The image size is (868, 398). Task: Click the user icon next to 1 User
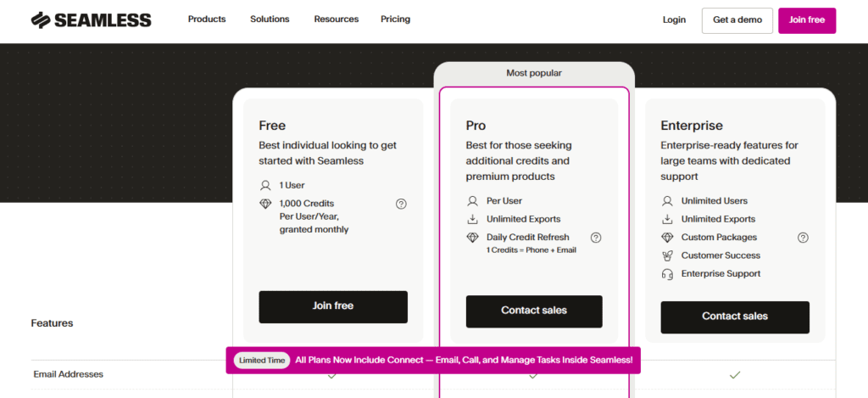[x=265, y=185]
